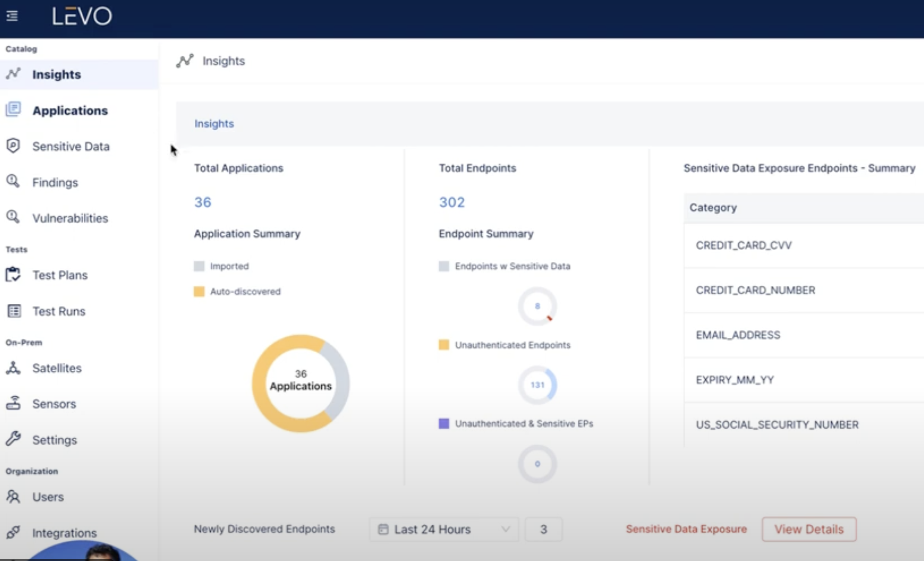Click the calendar icon in date selector

[x=383, y=529]
